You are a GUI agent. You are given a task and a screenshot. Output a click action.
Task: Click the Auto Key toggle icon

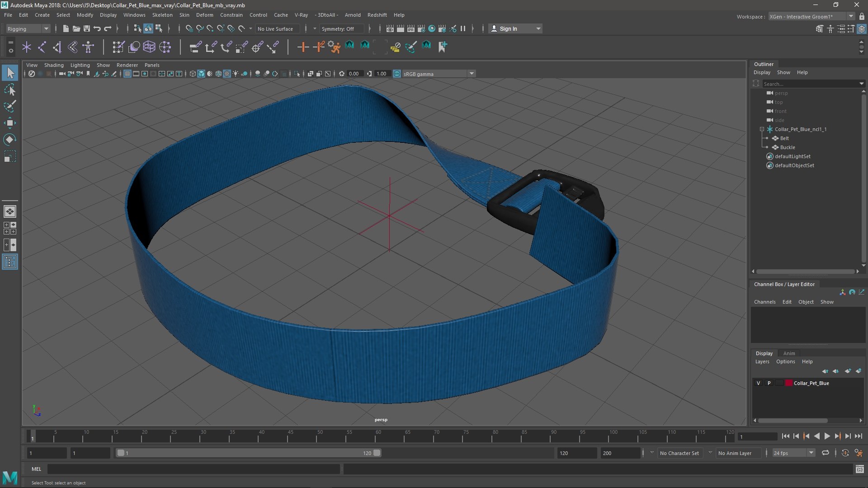(845, 453)
